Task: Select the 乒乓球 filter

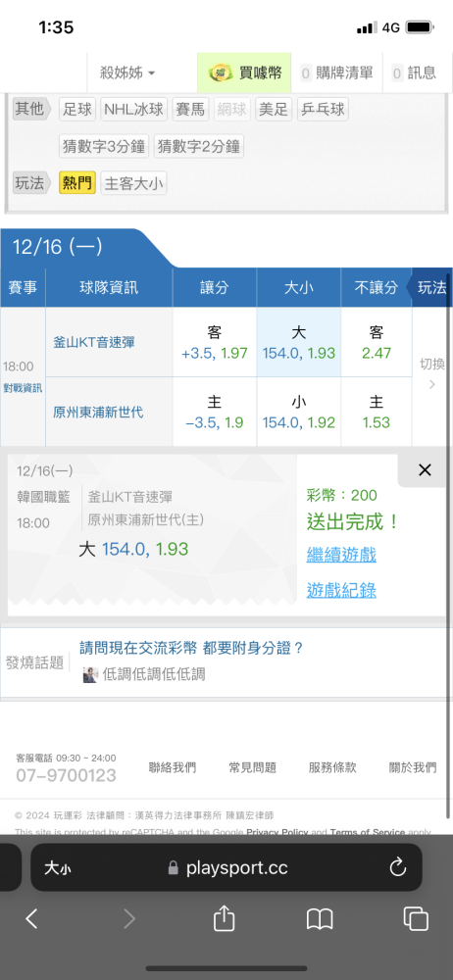Action: 323,110
